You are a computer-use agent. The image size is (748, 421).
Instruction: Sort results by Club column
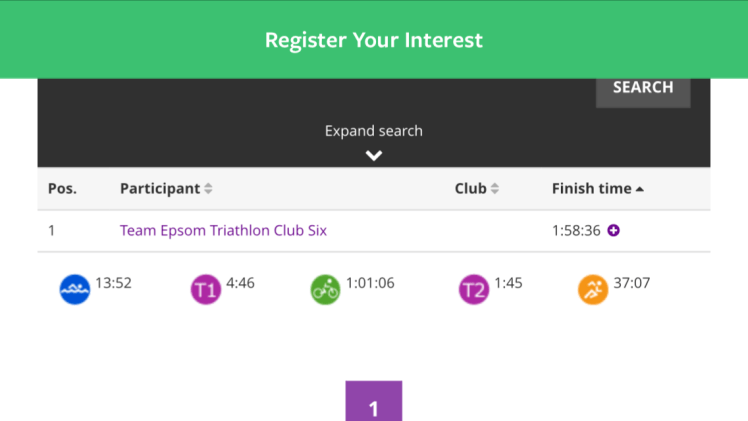coord(477,188)
